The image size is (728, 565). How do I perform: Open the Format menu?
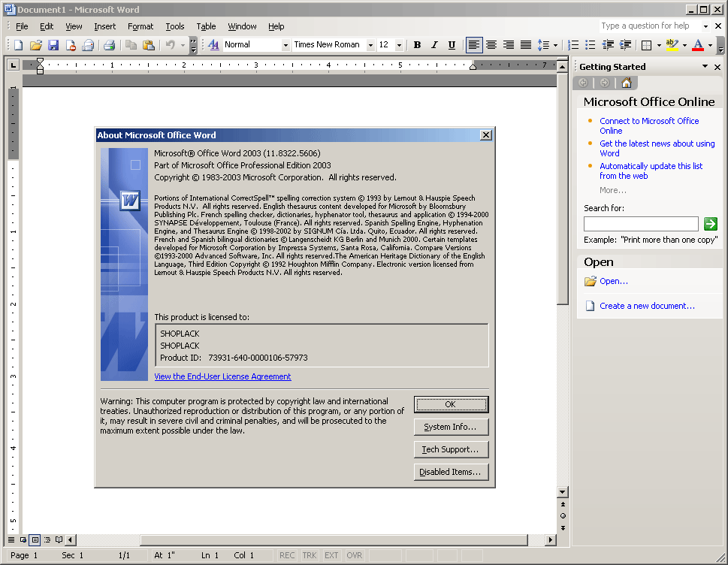click(x=140, y=26)
